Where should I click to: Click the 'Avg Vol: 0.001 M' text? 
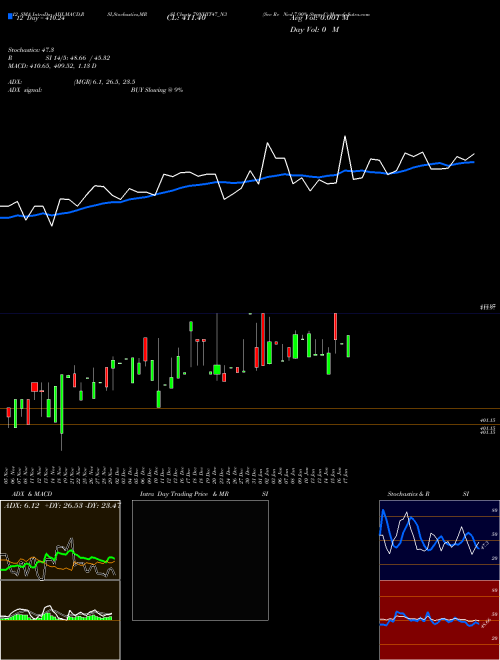tap(318, 19)
